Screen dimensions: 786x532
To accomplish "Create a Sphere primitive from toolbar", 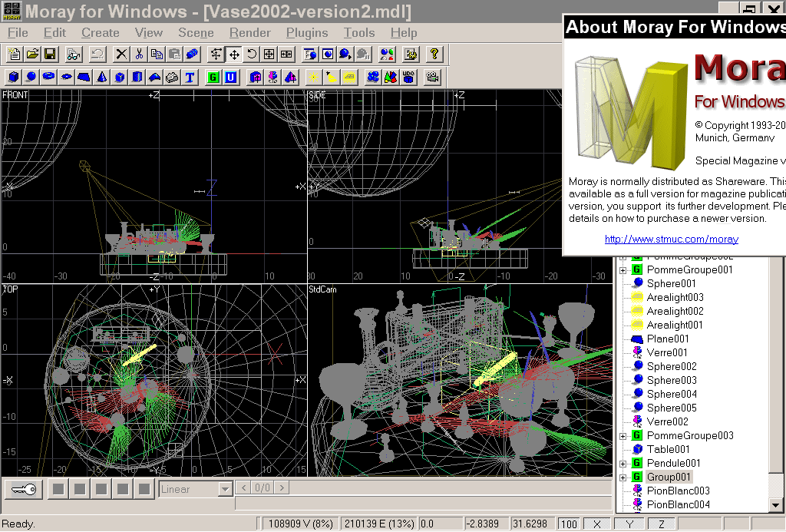I will [31, 78].
